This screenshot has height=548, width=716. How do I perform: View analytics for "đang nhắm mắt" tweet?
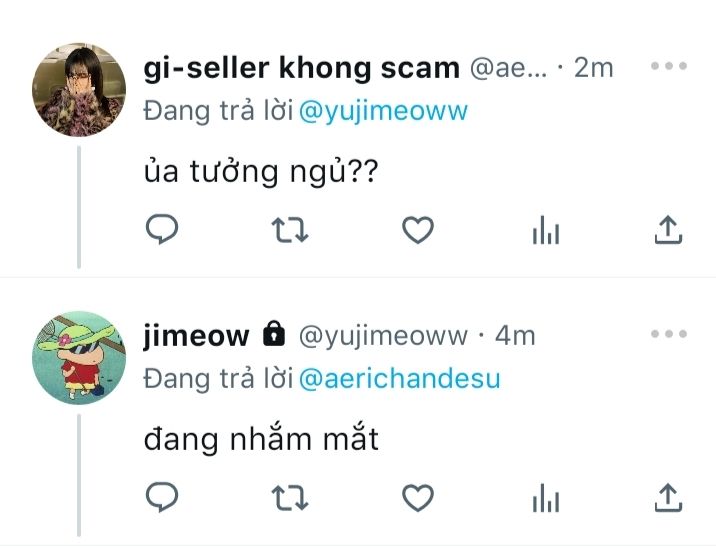(546, 497)
